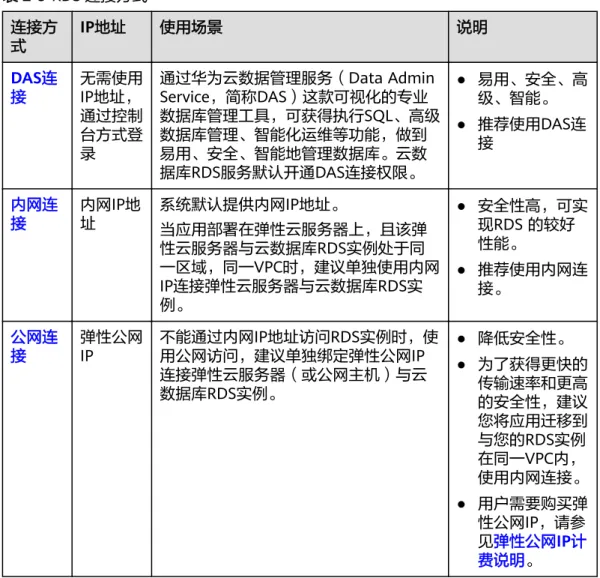Image resolution: width=600 pixels, height=578 pixels.
Task: Click the Data Admin Service description cell
Action: [x=300, y=125]
